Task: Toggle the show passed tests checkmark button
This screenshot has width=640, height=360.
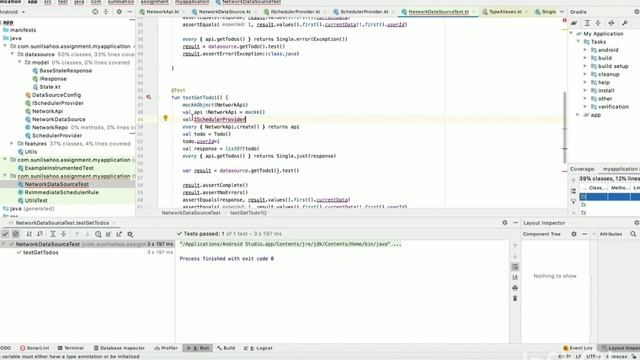Action: (x=5, y=234)
